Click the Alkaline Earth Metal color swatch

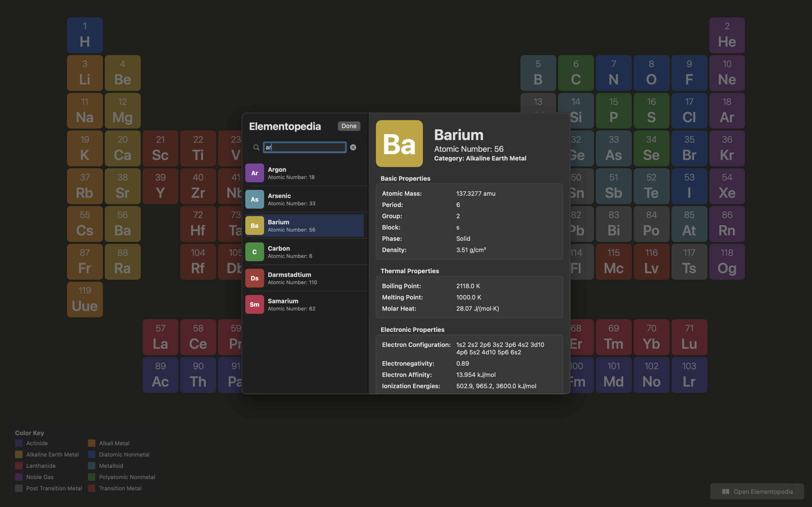pos(19,454)
